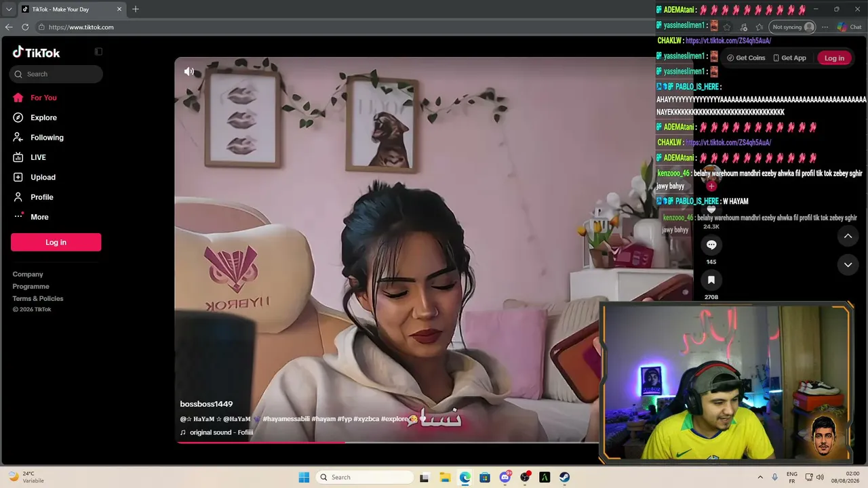Bookmark the video to favorites
The height and width of the screenshot is (488, 868).
pos(711,280)
